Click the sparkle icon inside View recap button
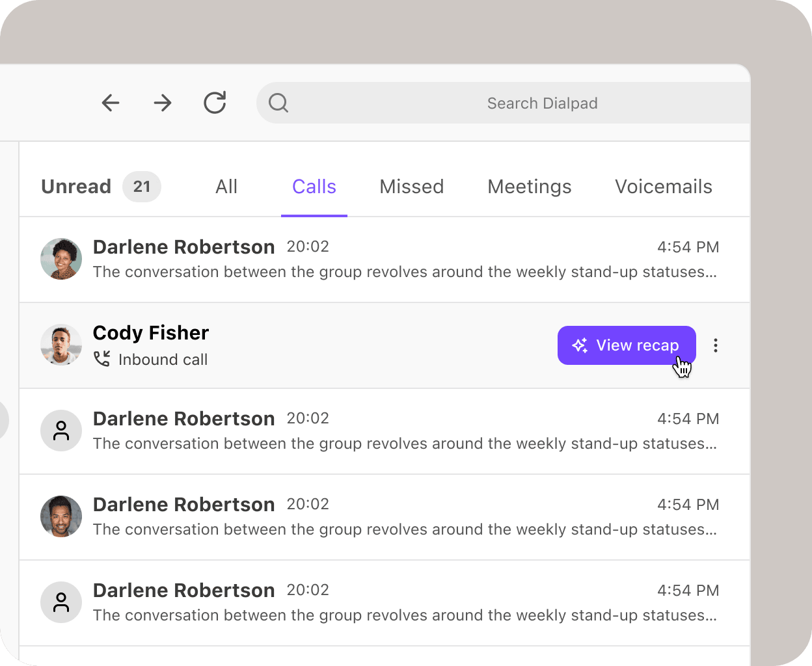 pyautogui.click(x=579, y=345)
